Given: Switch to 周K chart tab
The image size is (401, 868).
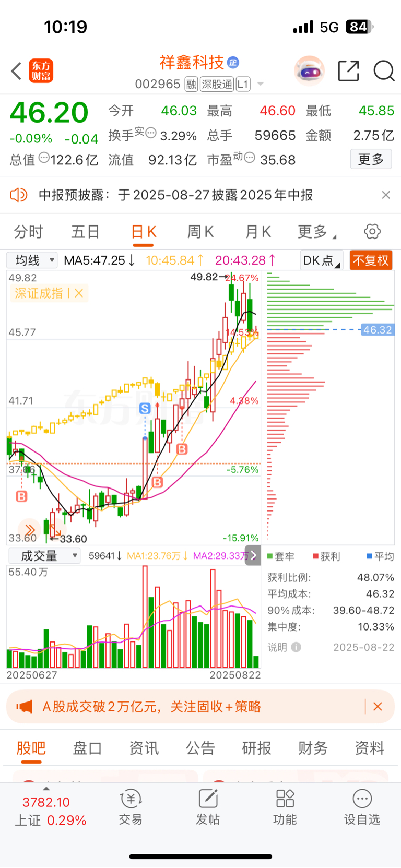Looking at the screenshot, I should tap(200, 232).
